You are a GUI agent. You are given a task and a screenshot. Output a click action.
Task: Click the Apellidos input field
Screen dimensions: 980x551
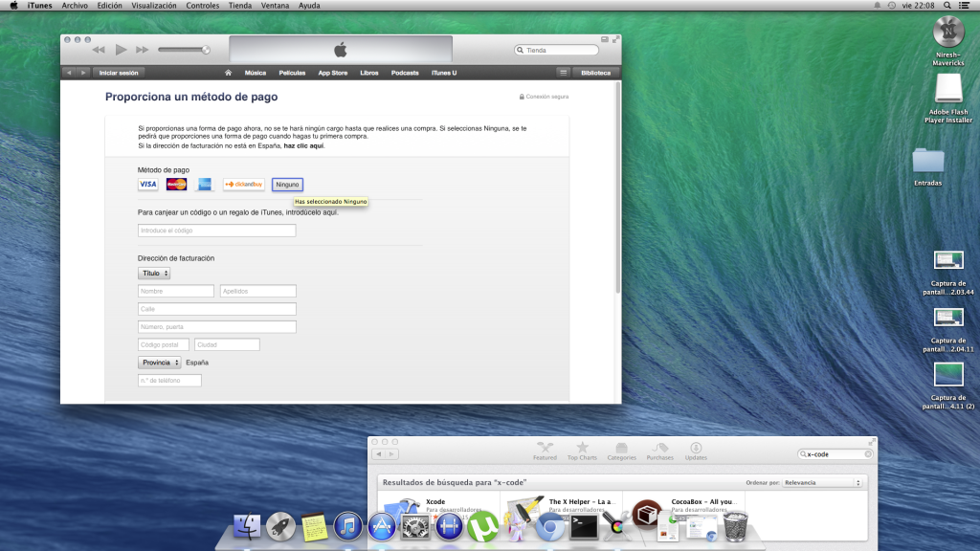(x=258, y=291)
